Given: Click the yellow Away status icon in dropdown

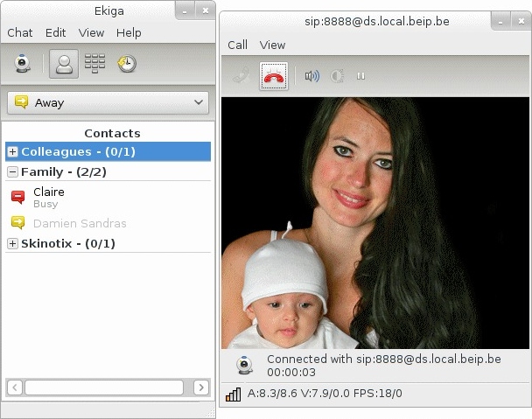Looking at the screenshot, I should tap(21, 102).
